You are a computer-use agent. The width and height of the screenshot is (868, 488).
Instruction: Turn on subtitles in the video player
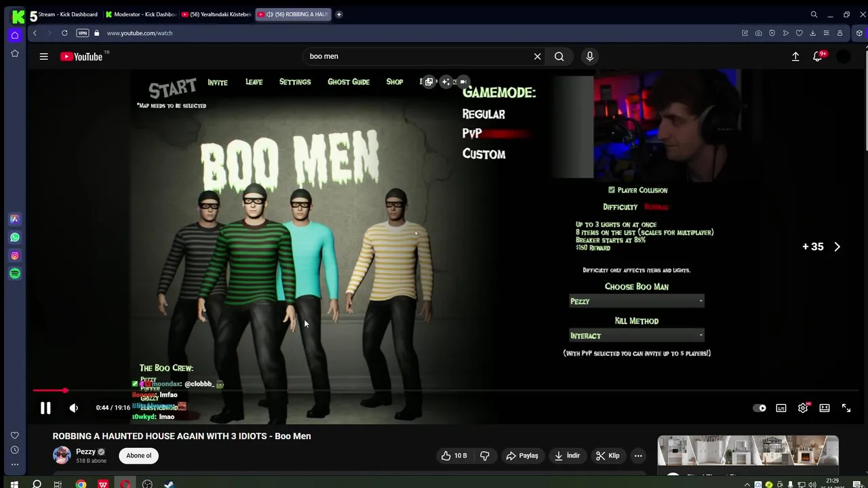tap(781, 408)
